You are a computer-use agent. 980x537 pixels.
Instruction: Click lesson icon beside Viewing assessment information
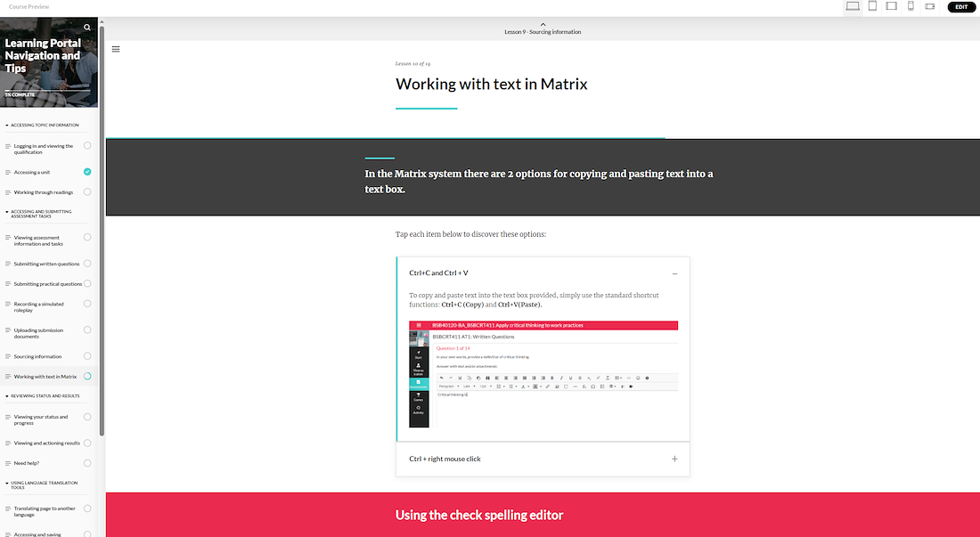[8, 238]
